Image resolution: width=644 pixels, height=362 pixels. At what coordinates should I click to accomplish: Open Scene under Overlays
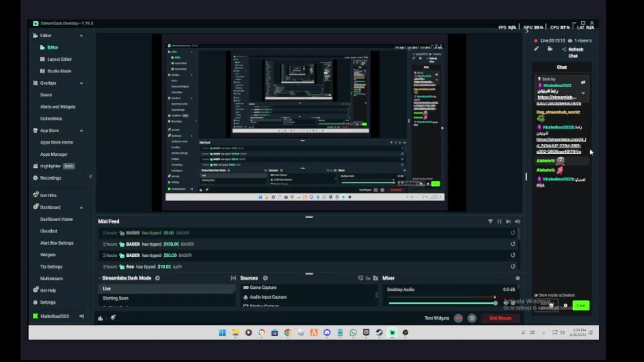point(46,95)
